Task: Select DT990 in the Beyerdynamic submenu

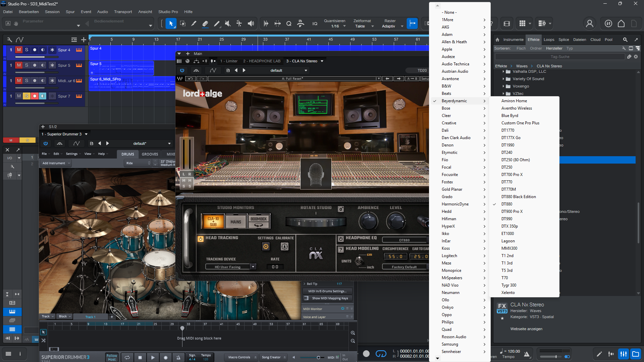Action: point(524,219)
